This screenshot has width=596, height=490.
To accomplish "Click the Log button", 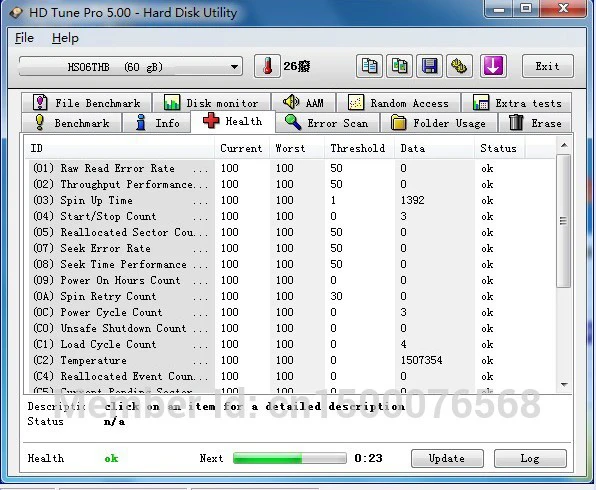I will pyautogui.click(x=530, y=458).
